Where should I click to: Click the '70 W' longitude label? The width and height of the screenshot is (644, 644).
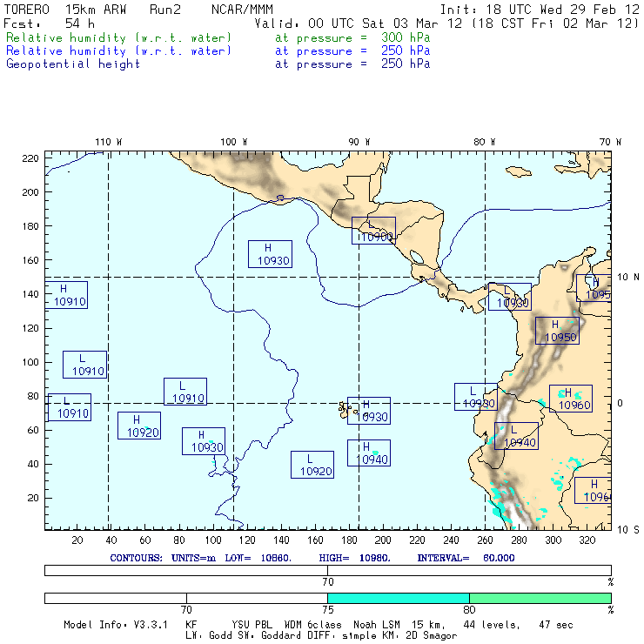pos(610,142)
